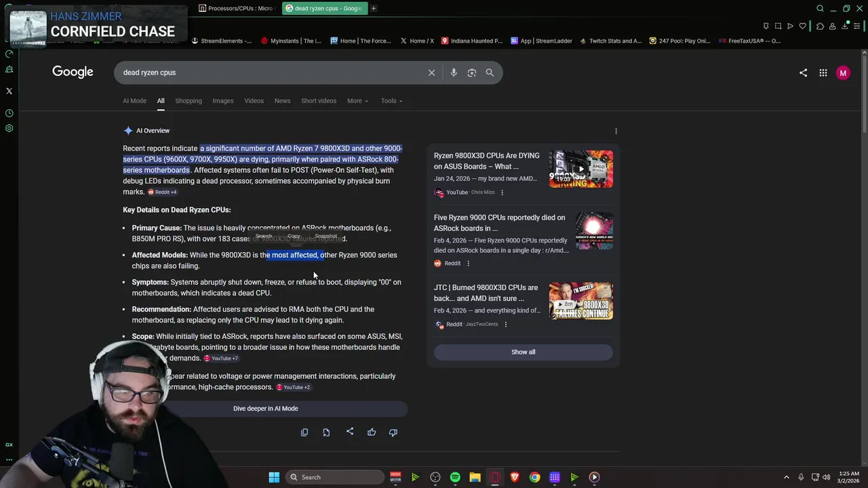This screenshot has width=868, height=488.
Task: Share the AI Overview result
Action: (x=350, y=432)
